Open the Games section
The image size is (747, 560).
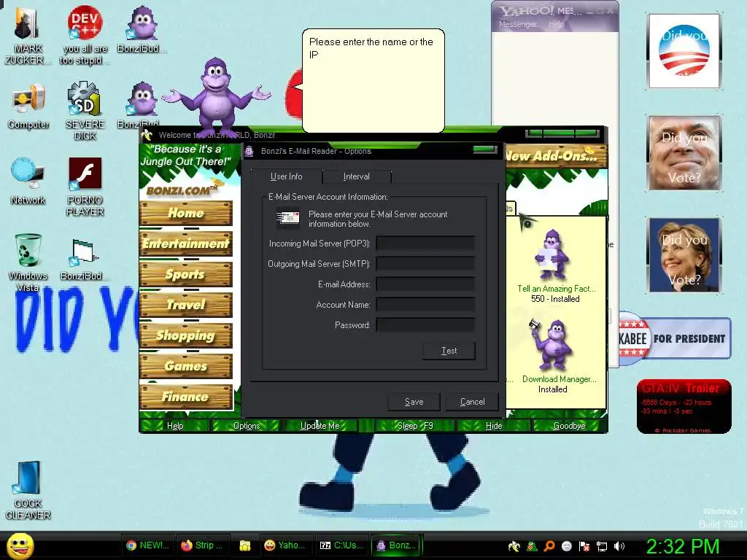point(186,366)
